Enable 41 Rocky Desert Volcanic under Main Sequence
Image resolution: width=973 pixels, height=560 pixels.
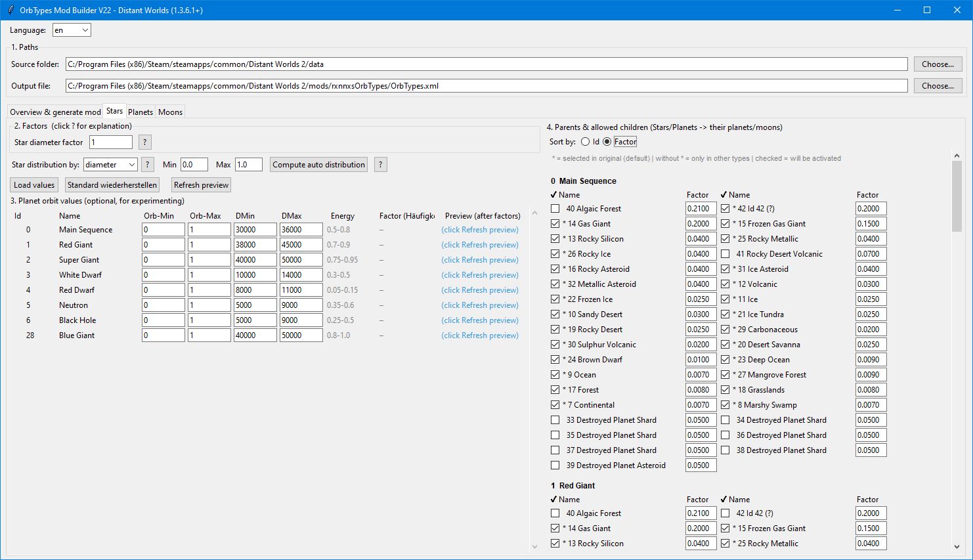(725, 254)
